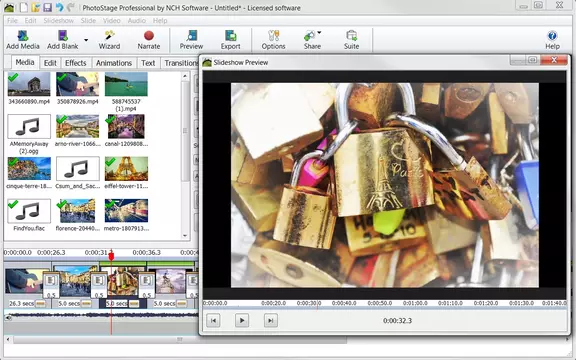This screenshot has width=576, height=360.
Task: Open the Animations tab
Action: point(114,63)
